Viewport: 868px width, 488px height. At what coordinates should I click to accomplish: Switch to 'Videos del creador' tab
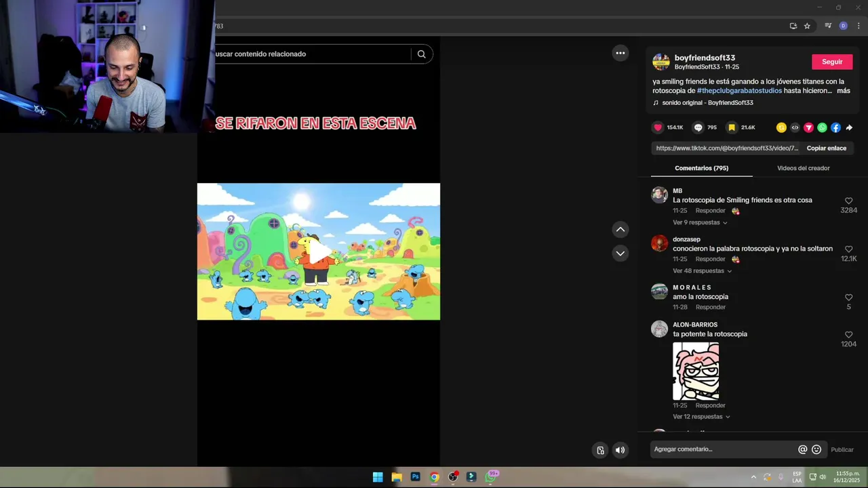point(803,168)
